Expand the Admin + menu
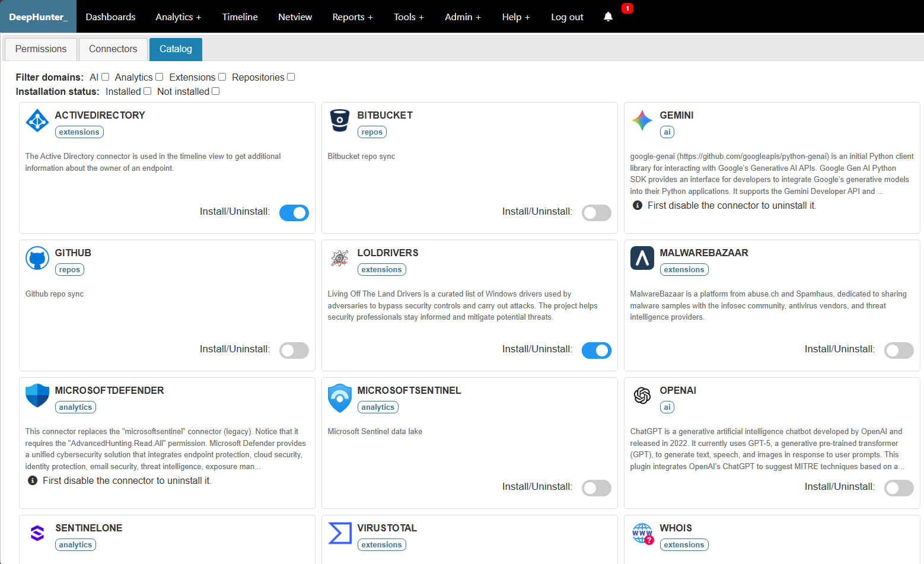The image size is (924, 564). (463, 17)
